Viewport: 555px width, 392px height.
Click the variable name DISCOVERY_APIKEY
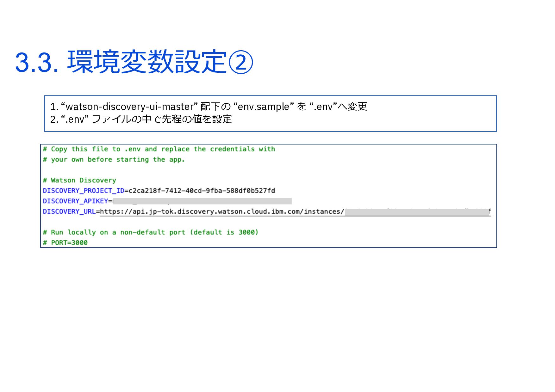coord(75,201)
